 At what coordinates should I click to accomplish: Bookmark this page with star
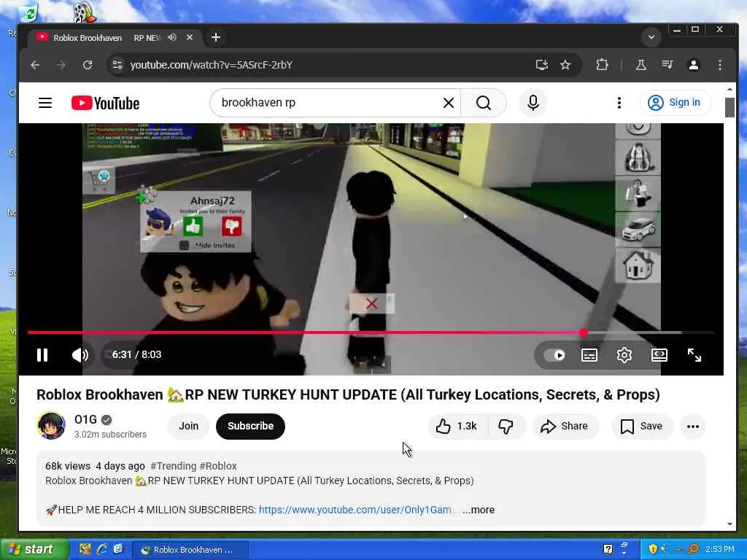tap(565, 65)
